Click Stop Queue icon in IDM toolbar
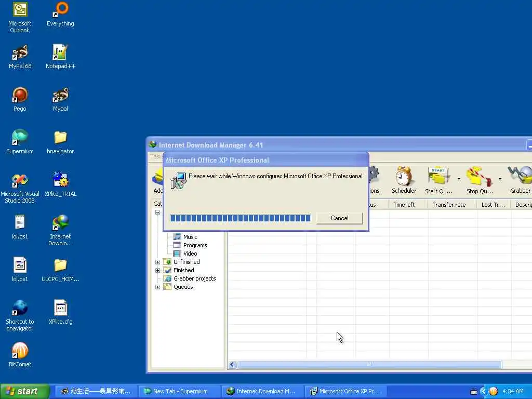Image resolution: width=532 pixels, height=399 pixels. 480,180
